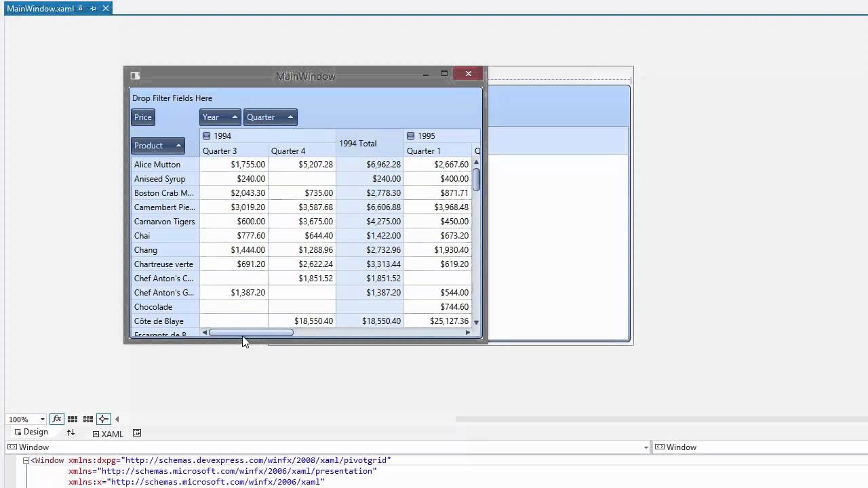Select the 'Chang' row header
The image size is (868, 488).
tap(165, 250)
